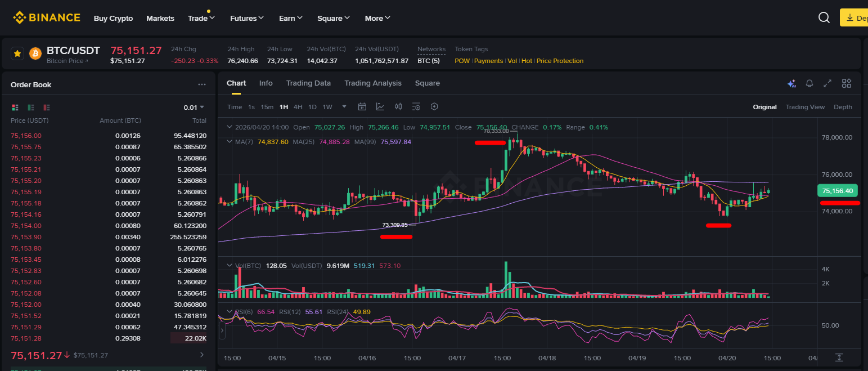Click the hexagon settings icon in chart toolbar
The width and height of the screenshot is (868, 371).
pos(434,107)
